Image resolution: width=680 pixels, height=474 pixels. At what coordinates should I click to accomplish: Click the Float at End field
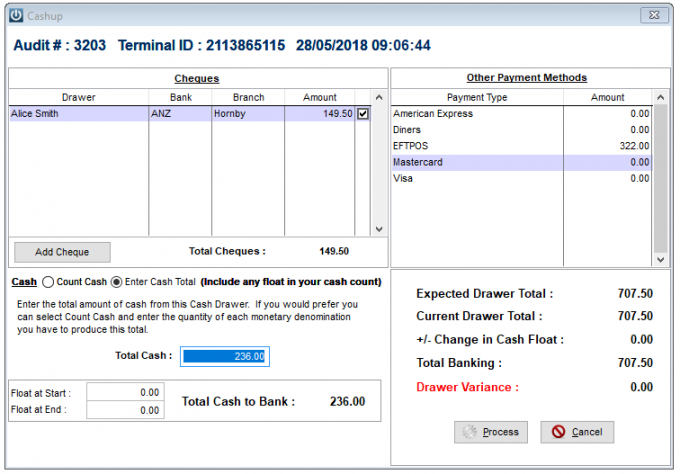(x=125, y=410)
